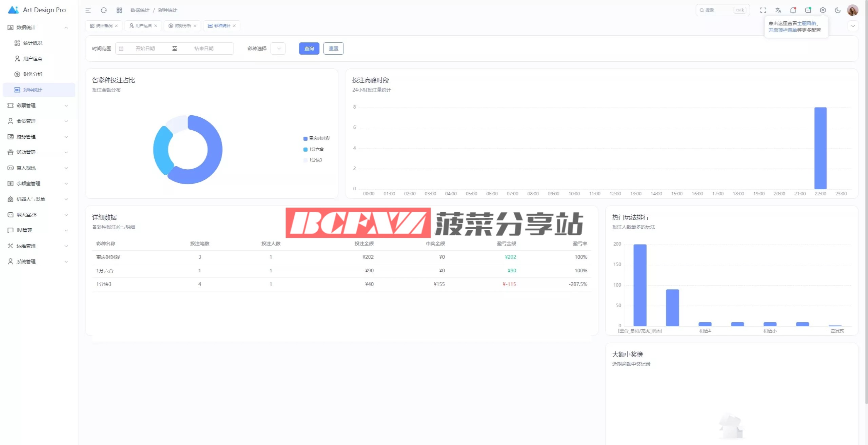Collapse the sidebar menu hamburger icon
This screenshot has width=868, height=445.
[x=88, y=10]
